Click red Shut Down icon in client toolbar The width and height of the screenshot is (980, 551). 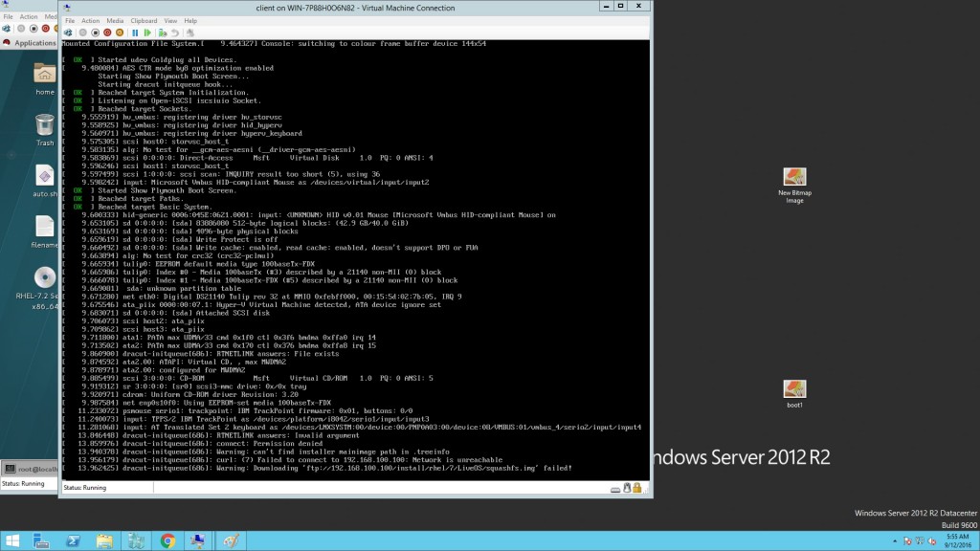[x=107, y=33]
